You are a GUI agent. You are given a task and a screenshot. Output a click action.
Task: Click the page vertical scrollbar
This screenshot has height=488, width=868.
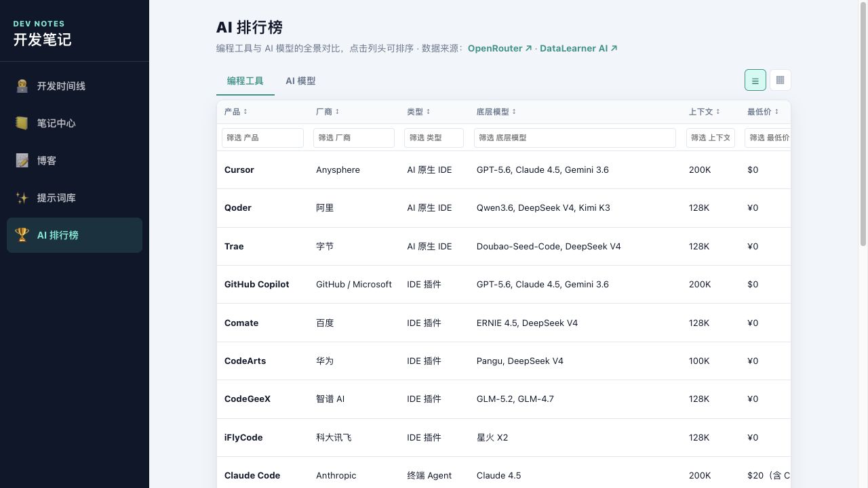click(x=863, y=123)
